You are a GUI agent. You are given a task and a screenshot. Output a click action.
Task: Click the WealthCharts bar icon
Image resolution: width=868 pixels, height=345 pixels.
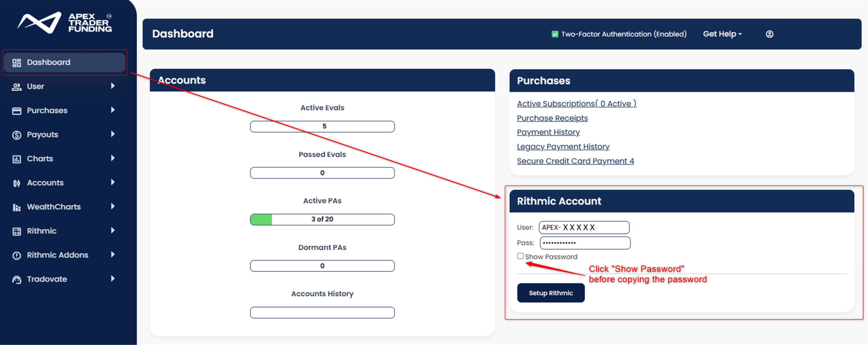click(17, 207)
